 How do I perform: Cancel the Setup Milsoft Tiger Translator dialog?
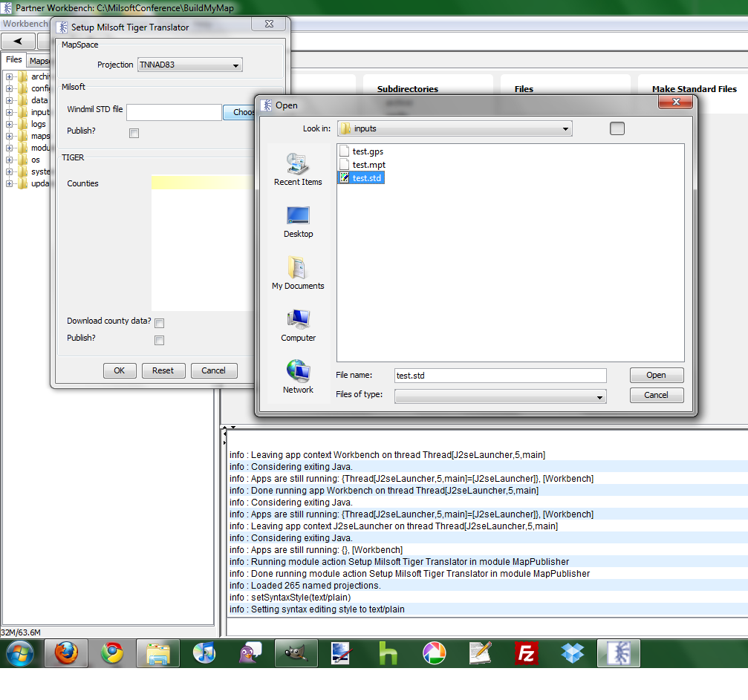coord(213,370)
